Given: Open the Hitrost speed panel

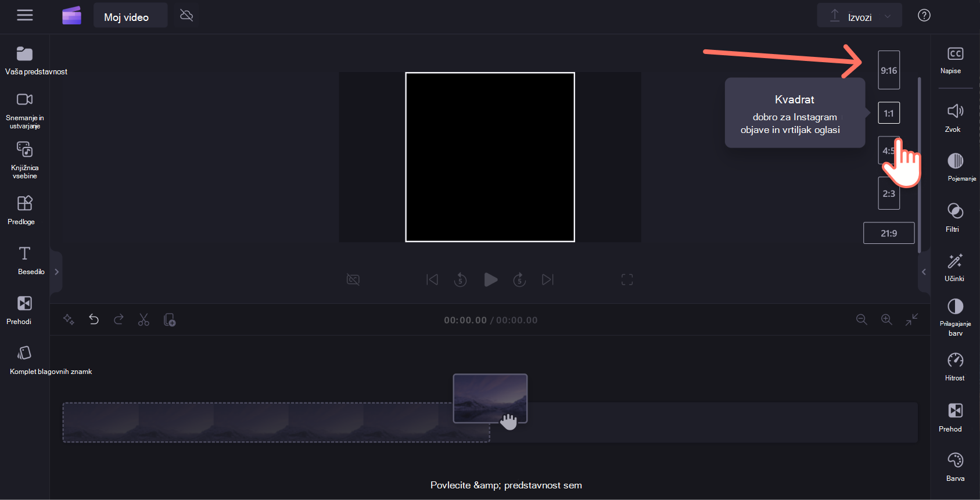Looking at the screenshot, I should (955, 367).
